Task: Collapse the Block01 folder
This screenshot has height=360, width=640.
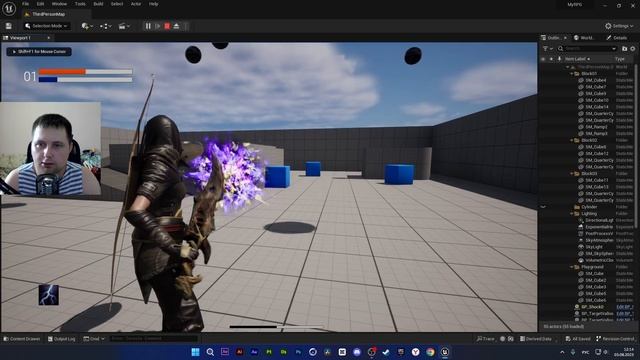Action: [x=571, y=73]
